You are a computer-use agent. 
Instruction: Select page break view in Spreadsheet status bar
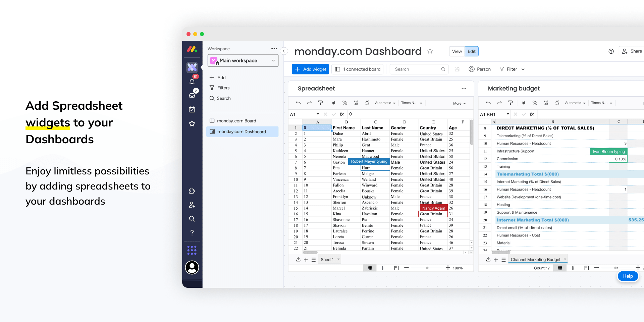pos(383,268)
